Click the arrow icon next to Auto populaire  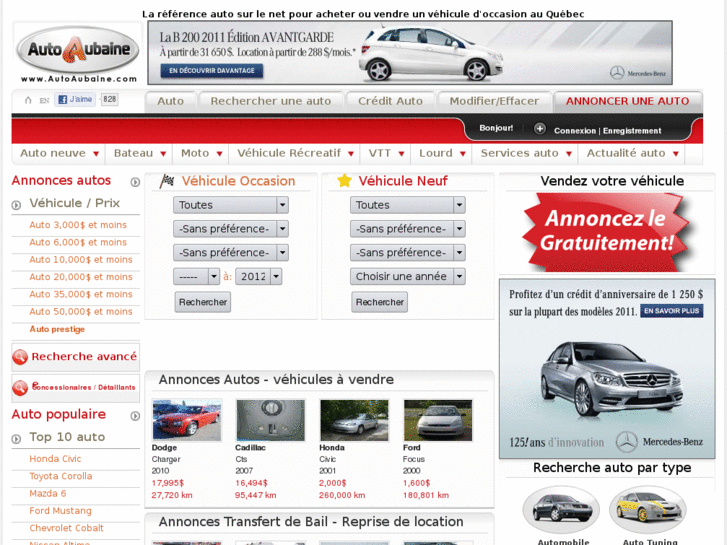pos(135,416)
